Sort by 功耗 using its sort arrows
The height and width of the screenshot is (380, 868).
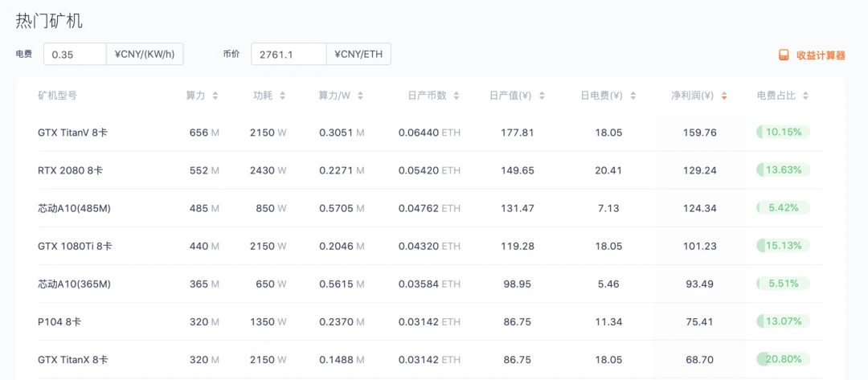[x=282, y=96]
